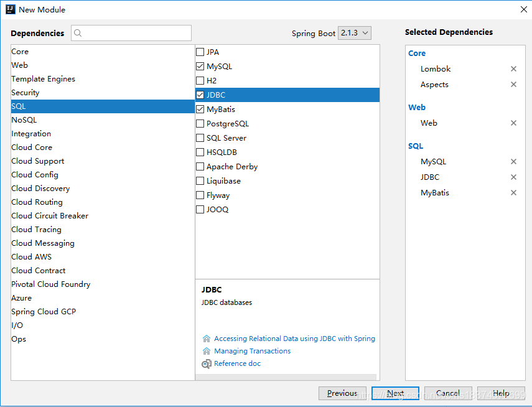Click inside the Dependencies search field
Viewport: 532px width, 407px height.
(x=131, y=32)
